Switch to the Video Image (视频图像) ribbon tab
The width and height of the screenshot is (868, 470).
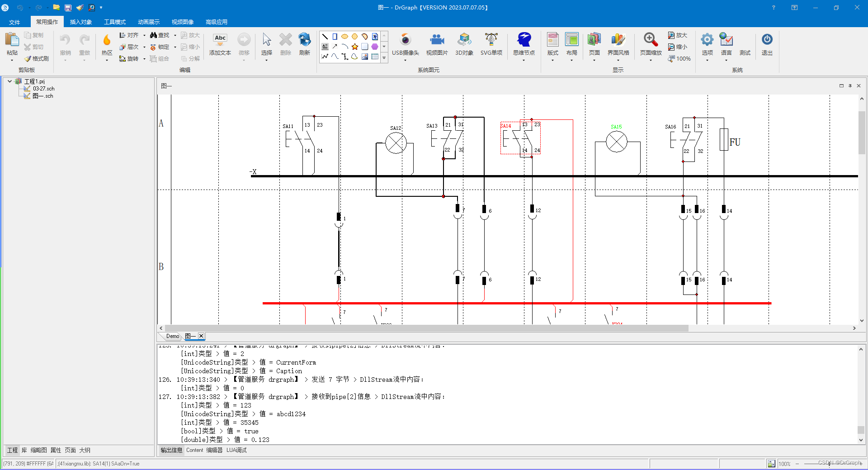tap(183, 22)
